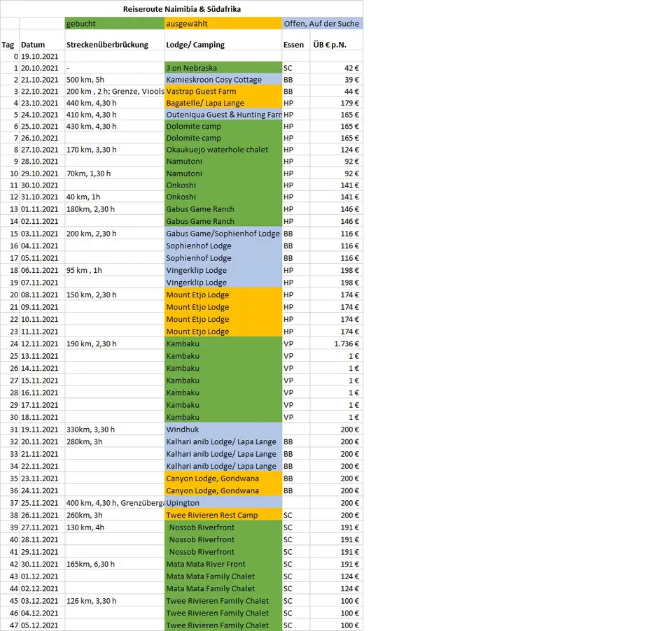
Task: Click the '126 km, 3,30 h' cell
Action: (115, 601)
